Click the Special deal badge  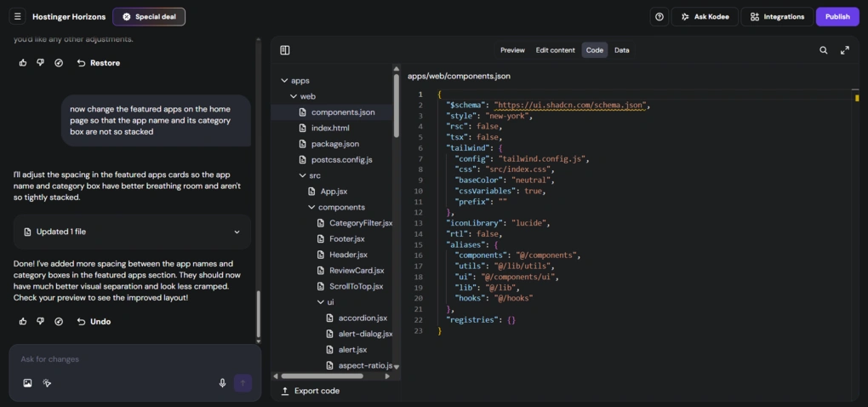coord(149,17)
